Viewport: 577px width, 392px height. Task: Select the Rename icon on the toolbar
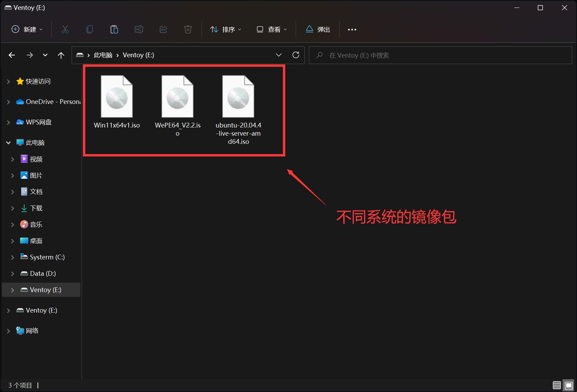click(x=139, y=29)
